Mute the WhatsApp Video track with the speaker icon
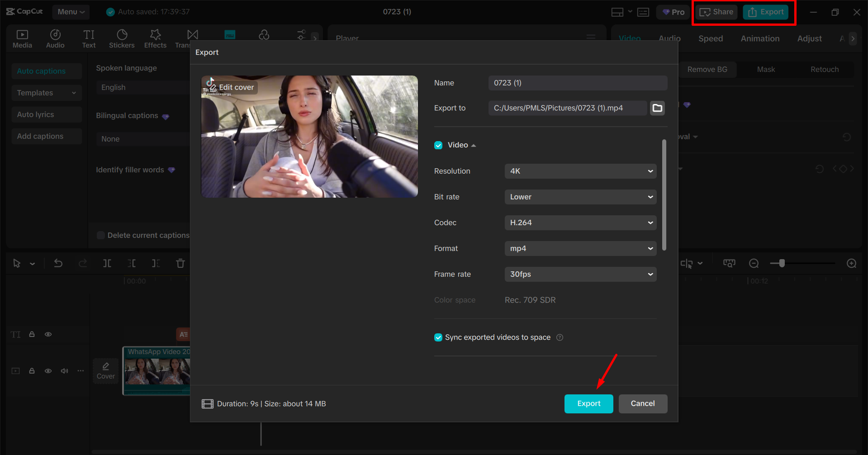The width and height of the screenshot is (868, 455). [x=64, y=370]
